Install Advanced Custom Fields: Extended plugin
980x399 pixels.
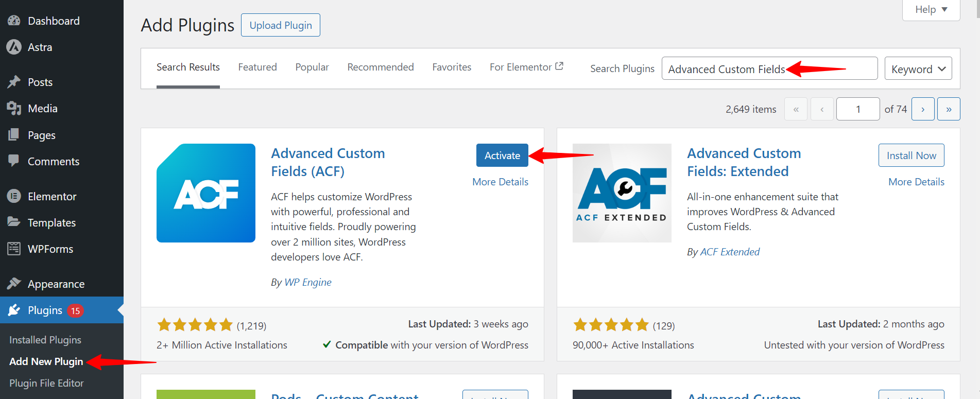coord(911,155)
